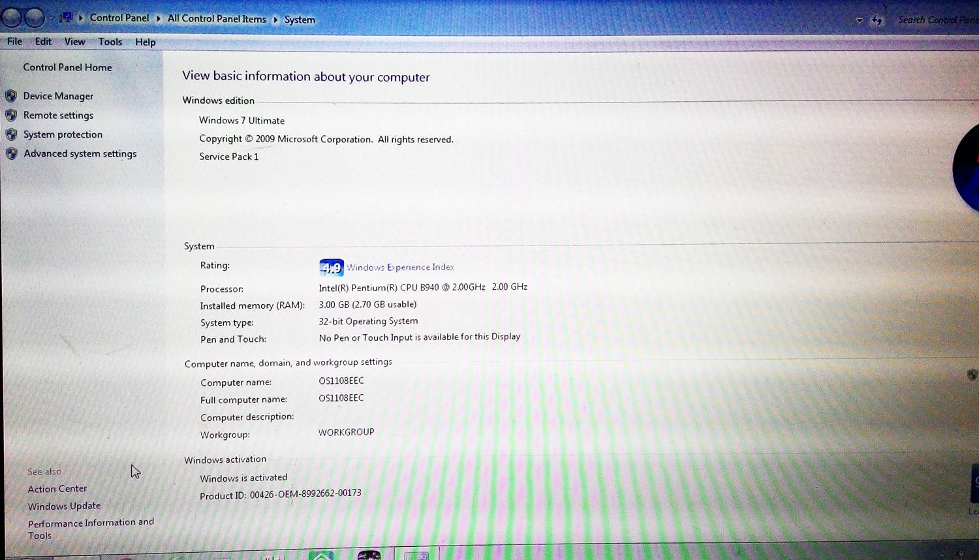Open System protection
Viewport: 979px width, 560px height.
point(63,134)
